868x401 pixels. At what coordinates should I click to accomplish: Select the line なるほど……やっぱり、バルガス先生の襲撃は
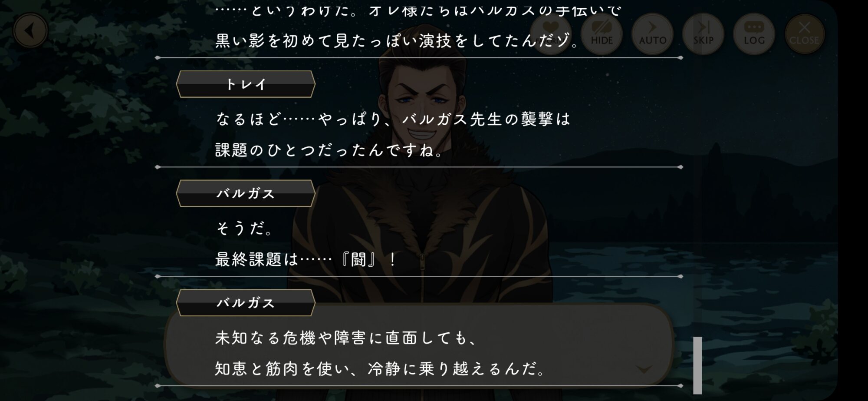(393, 119)
